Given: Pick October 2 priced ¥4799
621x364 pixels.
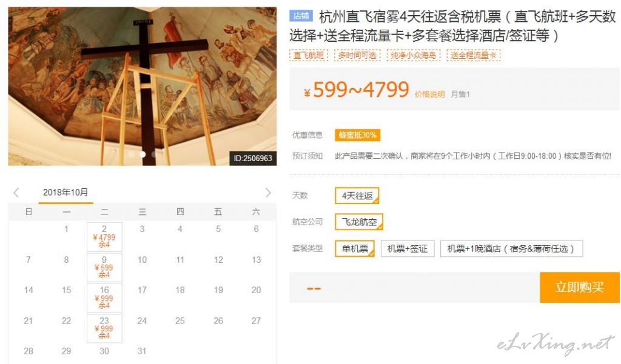Looking at the screenshot, I should pos(104,237).
